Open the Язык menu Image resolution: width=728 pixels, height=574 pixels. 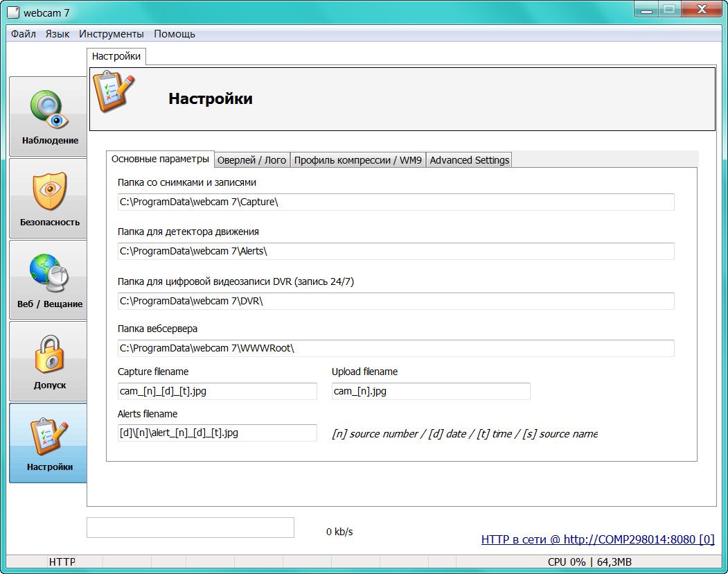pyautogui.click(x=57, y=34)
